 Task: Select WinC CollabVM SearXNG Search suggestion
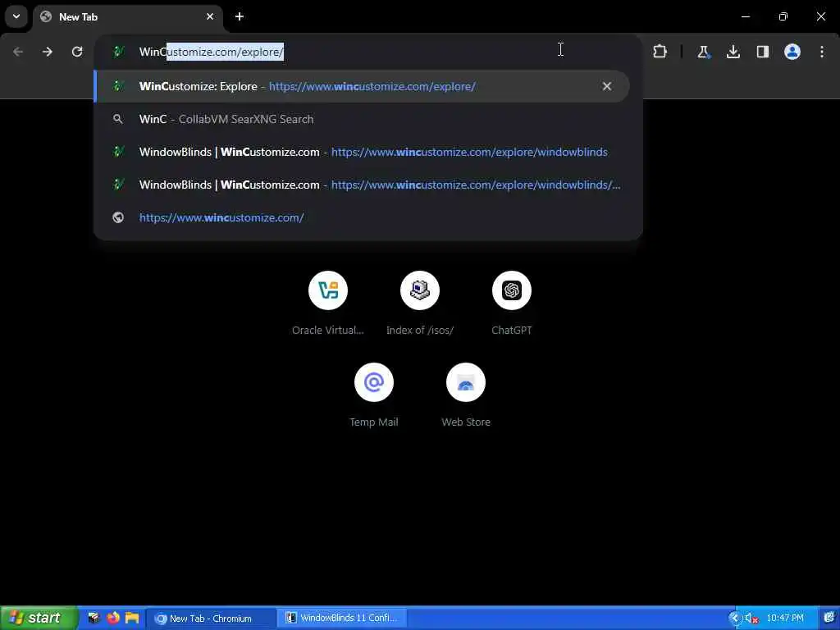click(x=362, y=119)
